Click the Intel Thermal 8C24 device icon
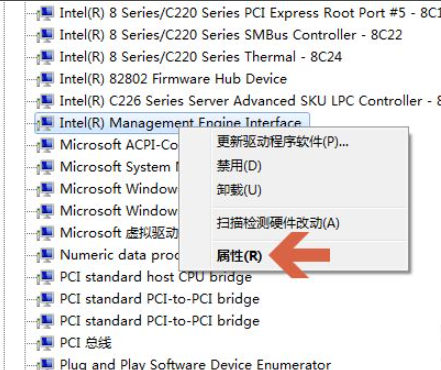This screenshot has width=441, height=370. pyautogui.click(x=46, y=57)
